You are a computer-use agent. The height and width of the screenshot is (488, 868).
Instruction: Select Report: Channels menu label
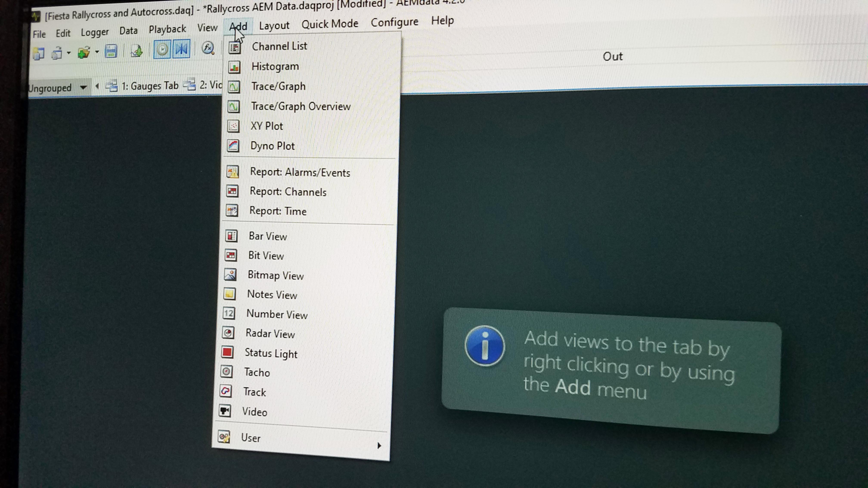point(288,192)
